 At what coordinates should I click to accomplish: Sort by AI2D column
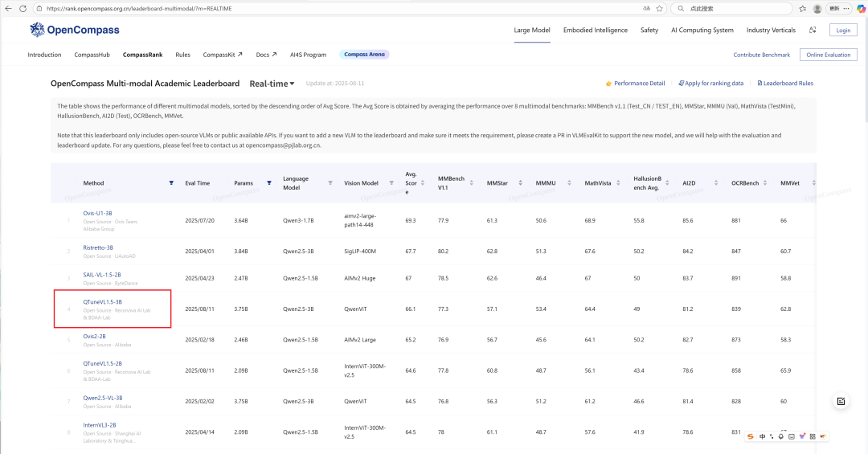[716, 182]
